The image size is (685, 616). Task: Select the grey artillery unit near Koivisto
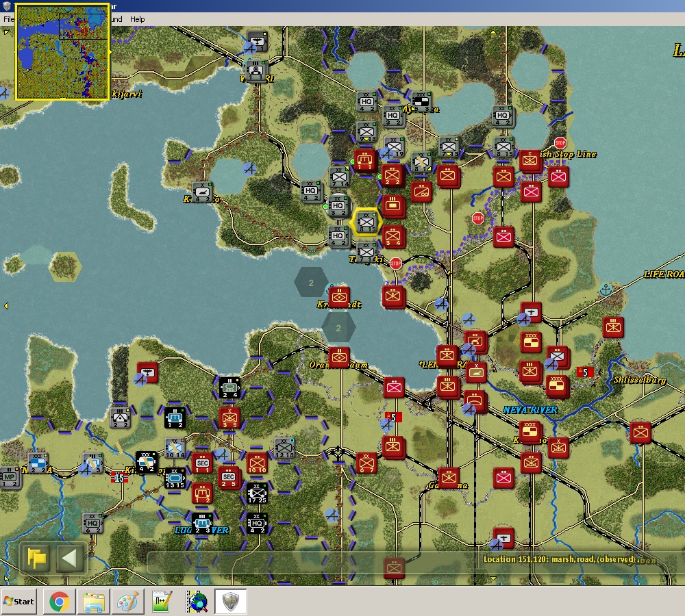coord(202,192)
